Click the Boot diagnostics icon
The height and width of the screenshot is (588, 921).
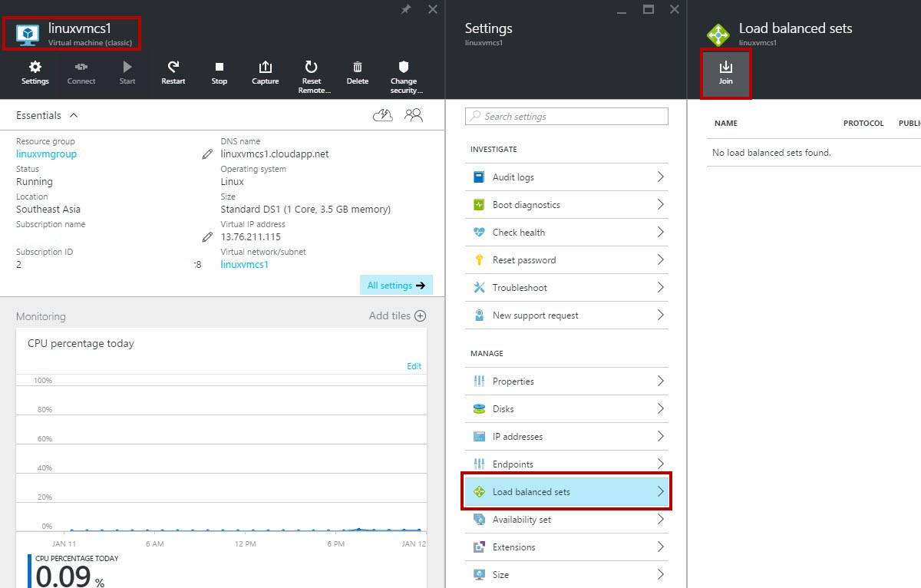479,204
